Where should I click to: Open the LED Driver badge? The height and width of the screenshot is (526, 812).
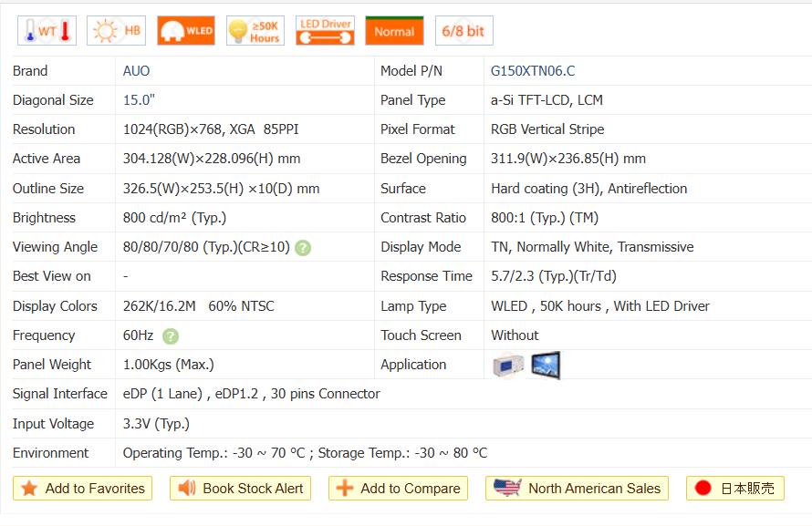[325, 31]
